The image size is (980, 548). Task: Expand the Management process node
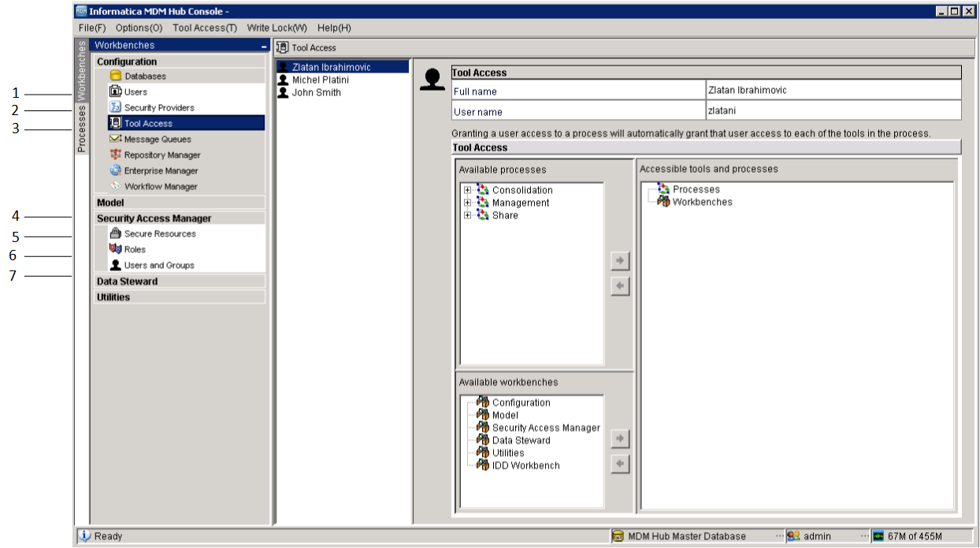pos(468,203)
